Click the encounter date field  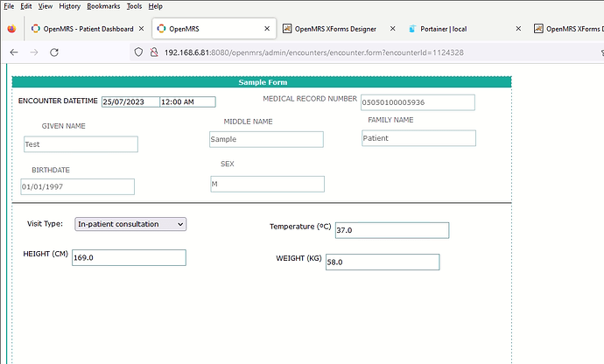130,101
